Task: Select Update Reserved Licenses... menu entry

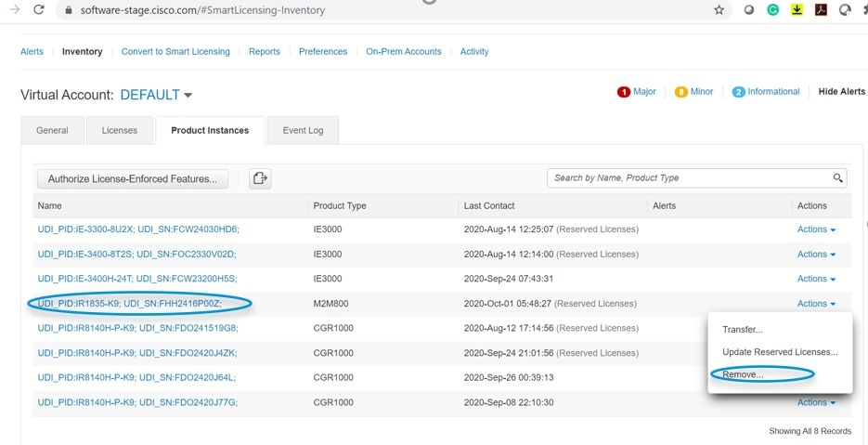Action: [x=780, y=352]
